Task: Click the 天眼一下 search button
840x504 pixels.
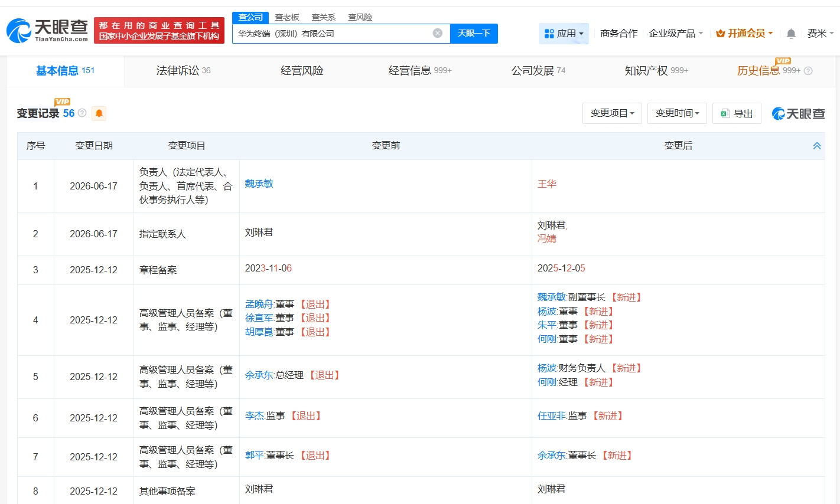Action: click(474, 33)
